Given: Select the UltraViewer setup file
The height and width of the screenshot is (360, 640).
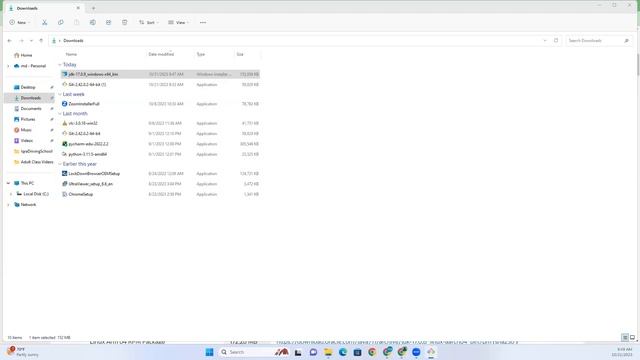Looking at the screenshot, I should (160, 184).
